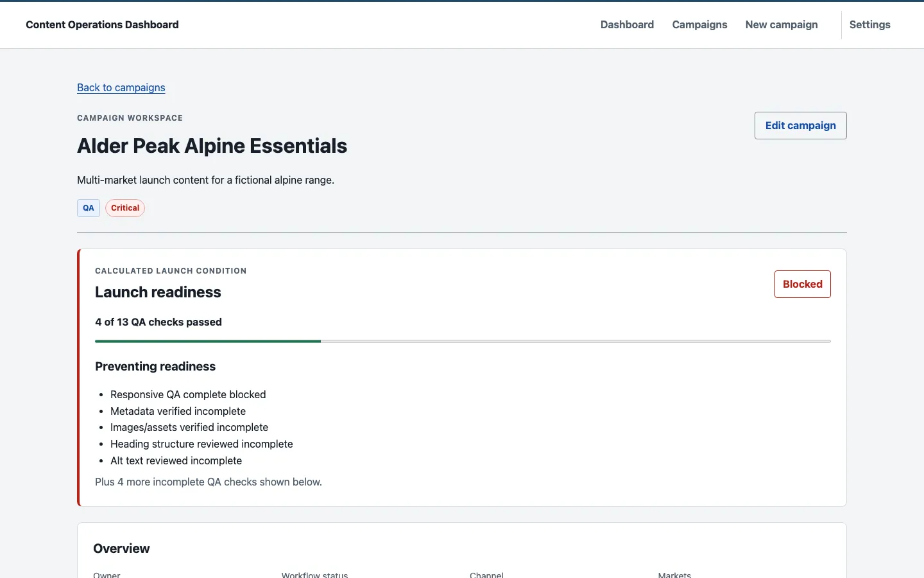The image size is (924, 578).
Task: Open Settings in the header
Action: (x=869, y=24)
